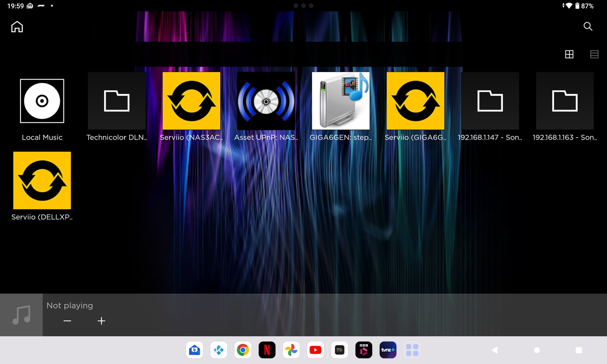This screenshot has width=607, height=364.
Task: Open 192.168.1.163 Sonos folder
Action: [565, 101]
